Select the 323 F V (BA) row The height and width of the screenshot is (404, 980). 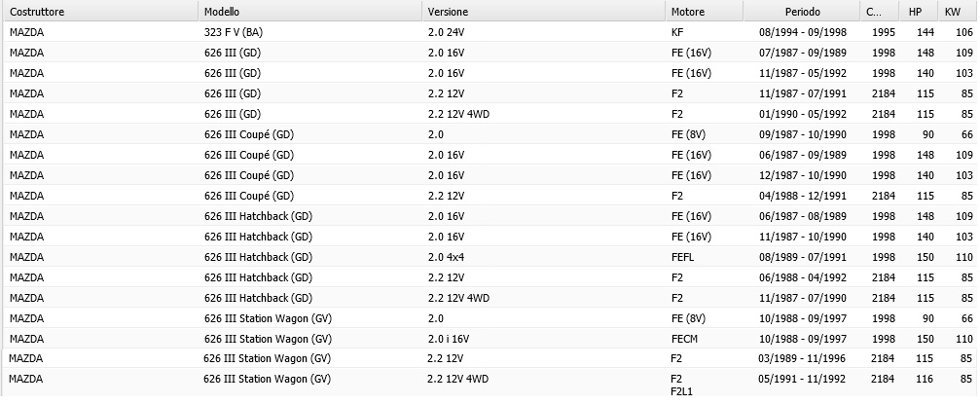click(x=490, y=32)
